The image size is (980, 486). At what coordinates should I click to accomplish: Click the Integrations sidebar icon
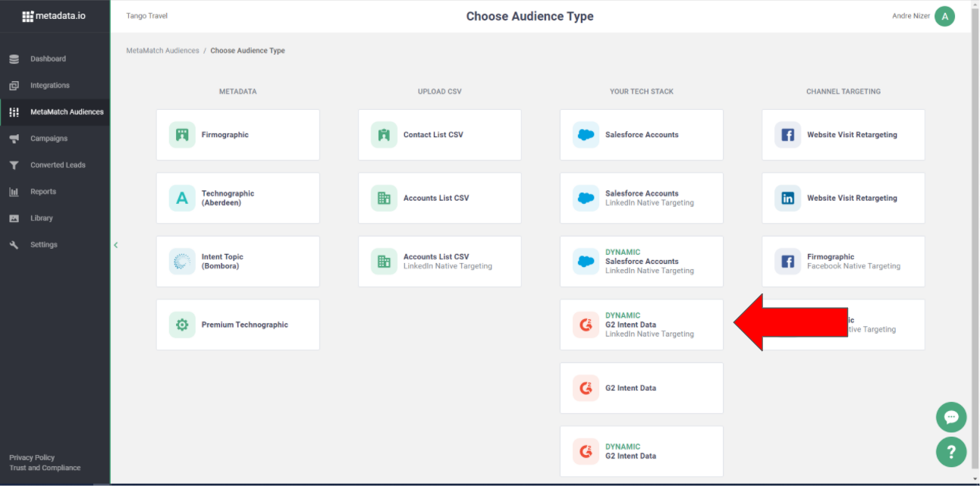[14, 86]
